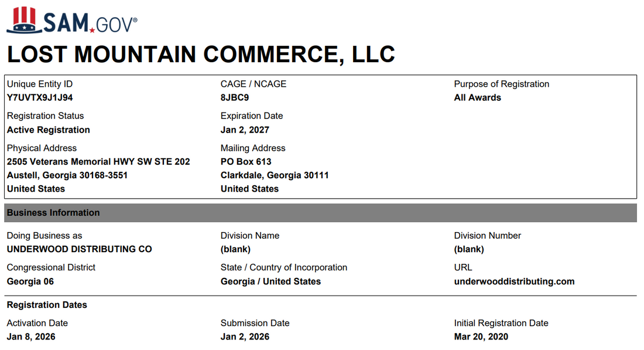Click the underwooddistributing.com URL
Screen dimensions: 644x350
pos(514,281)
